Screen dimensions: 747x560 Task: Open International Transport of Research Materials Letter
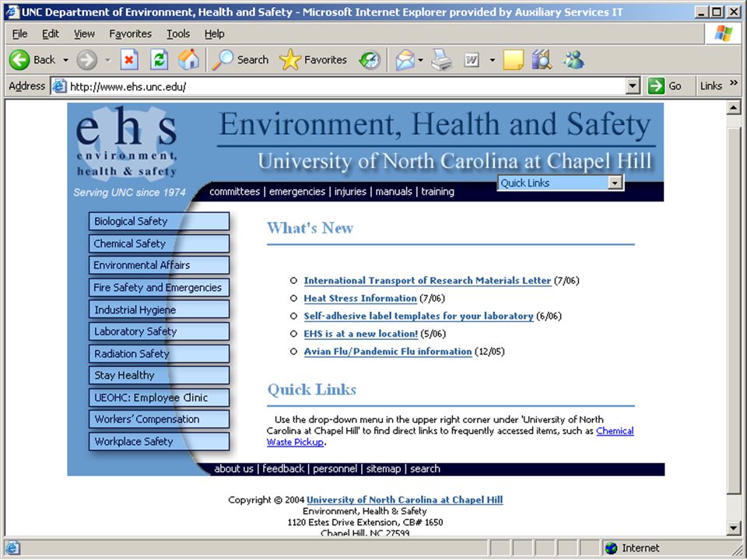pos(427,281)
